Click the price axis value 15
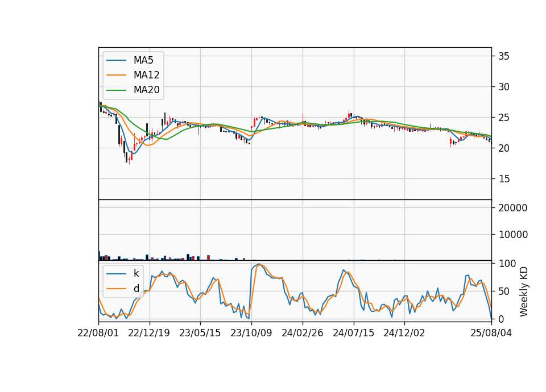Screen dimensions: 546x392 [504, 179]
